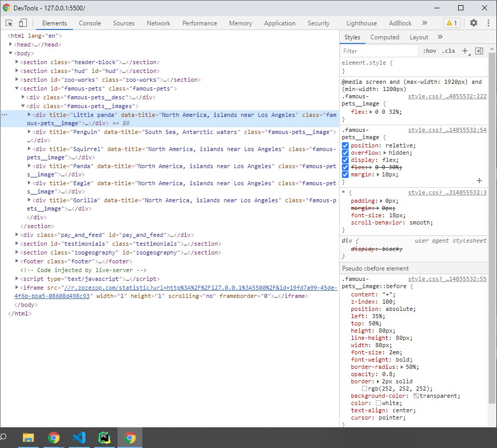Toggle the computed styles sidebar icon

click(479, 51)
